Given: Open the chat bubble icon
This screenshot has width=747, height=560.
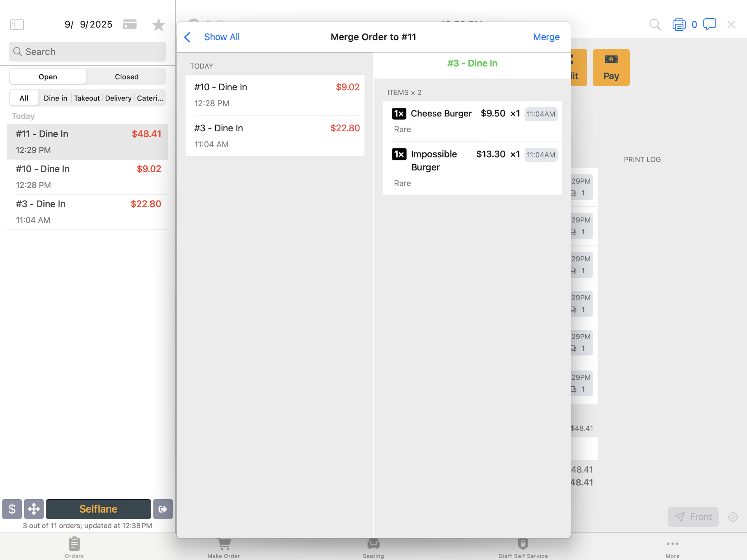Looking at the screenshot, I should (x=709, y=25).
